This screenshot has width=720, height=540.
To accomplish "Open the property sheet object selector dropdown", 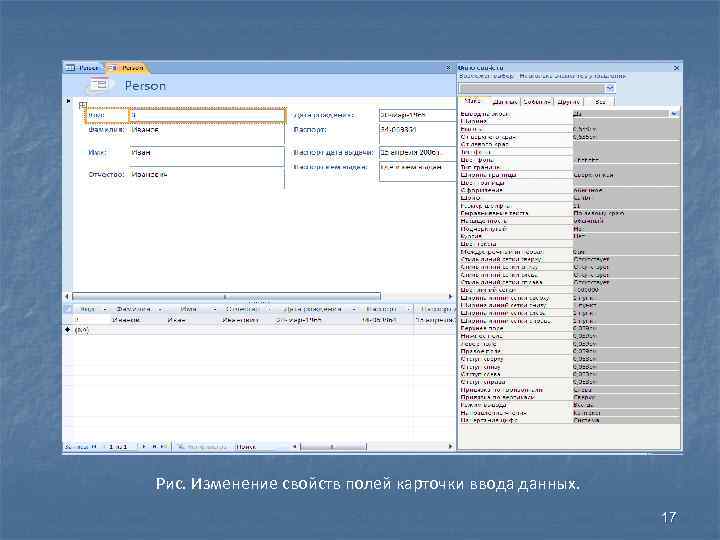I will click(610, 88).
